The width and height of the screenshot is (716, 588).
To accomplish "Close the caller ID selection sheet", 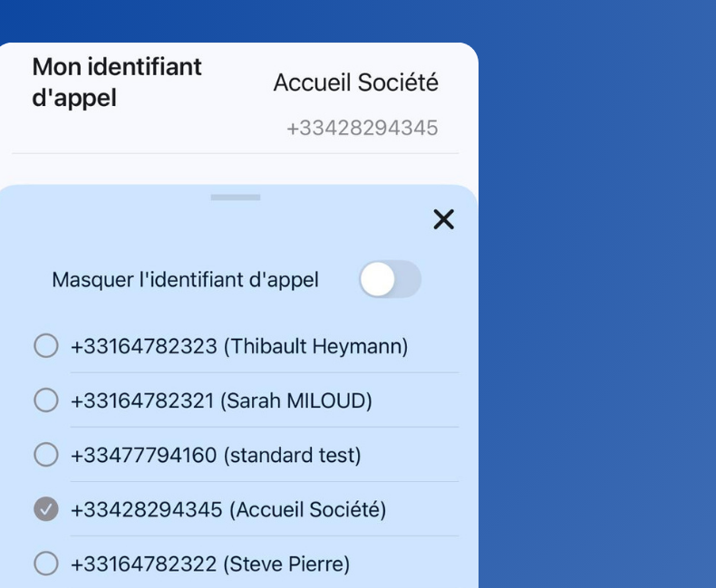I will tap(443, 219).
